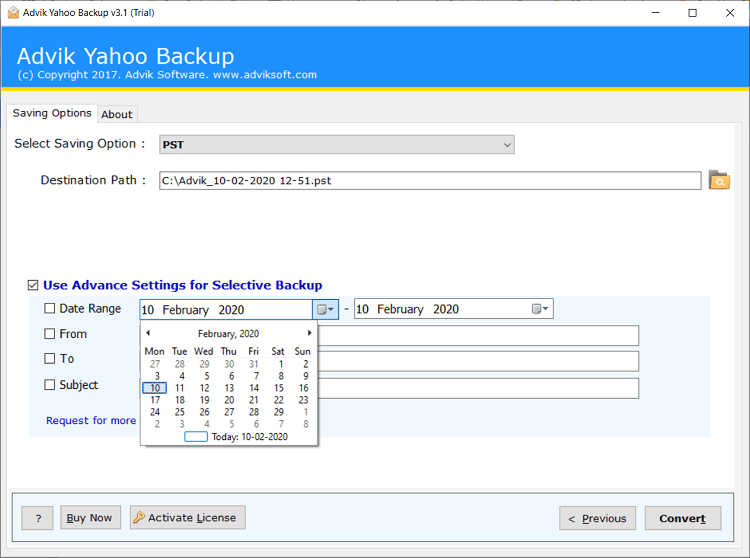The height and width of the screenshot is (558, 750).
Task: Enable the Subject filter checkbox
Action: coord(49,384)
